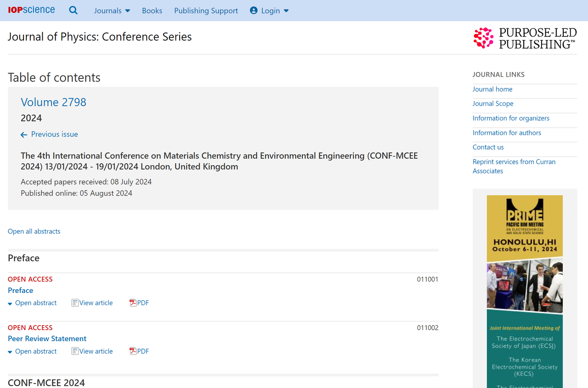Open the PDF of the Preface
The height and width of the screenshot is (388, 588).
(139, 303)
